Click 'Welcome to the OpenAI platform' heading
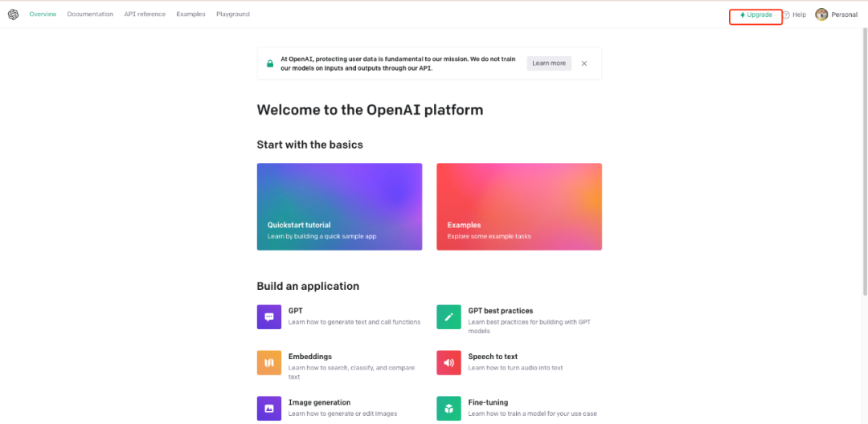 tap(370, 109)
